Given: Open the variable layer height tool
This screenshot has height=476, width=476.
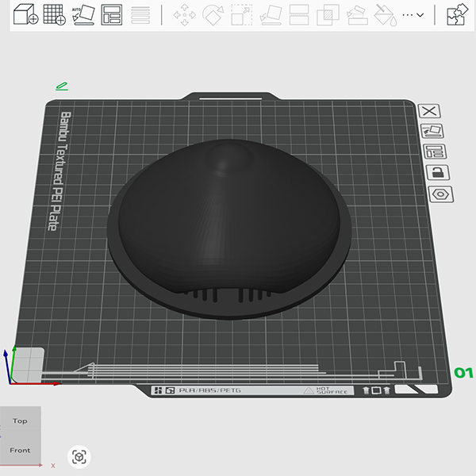Looking at the screenshot, I should [x=140, y=15].
